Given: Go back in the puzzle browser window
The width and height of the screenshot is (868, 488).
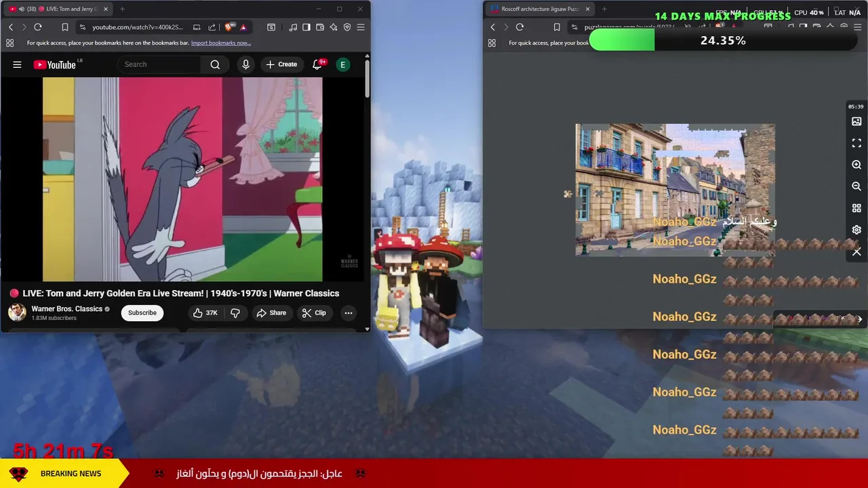Looking at the screenshot, I should (493, 27).
